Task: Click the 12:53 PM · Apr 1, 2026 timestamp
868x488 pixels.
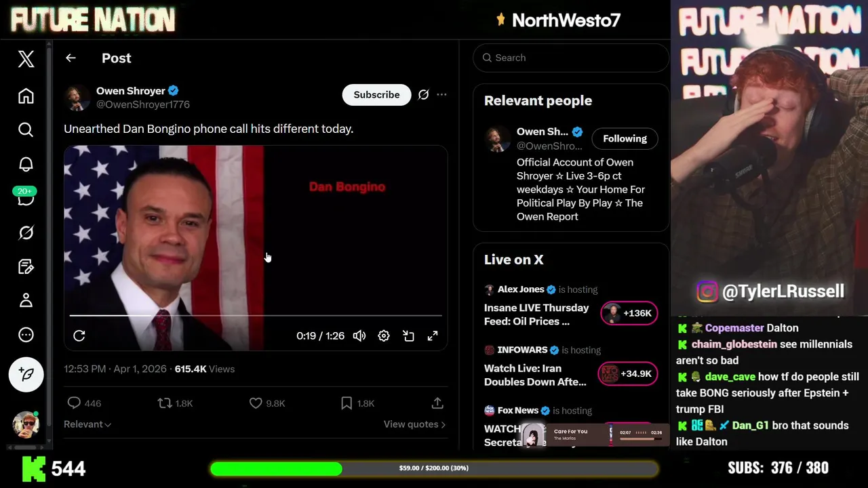Action: click(115, 369)
